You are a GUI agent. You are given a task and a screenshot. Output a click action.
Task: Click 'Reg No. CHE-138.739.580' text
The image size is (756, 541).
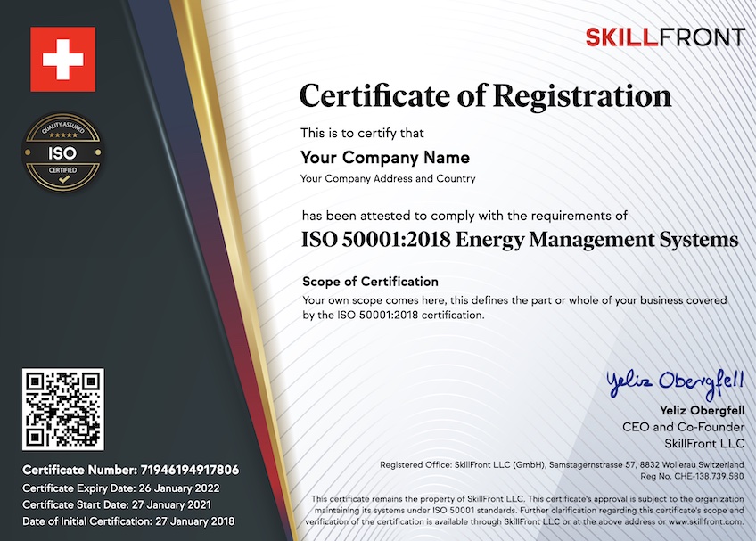click(x=692, y=477)
